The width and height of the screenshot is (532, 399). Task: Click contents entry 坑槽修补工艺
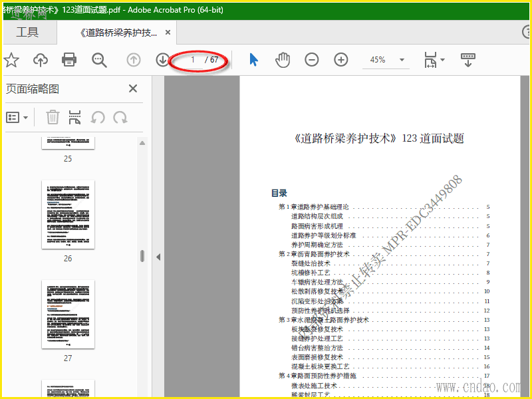(311, 273)
